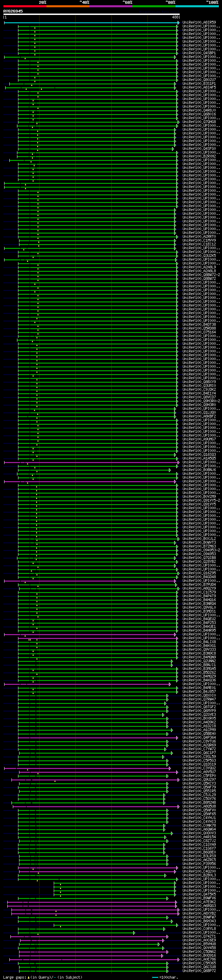Click the UniRef100_Q16Z95 hit label
Image resolution: width=222 pixels, height=980 pixels.
(199, 573)
